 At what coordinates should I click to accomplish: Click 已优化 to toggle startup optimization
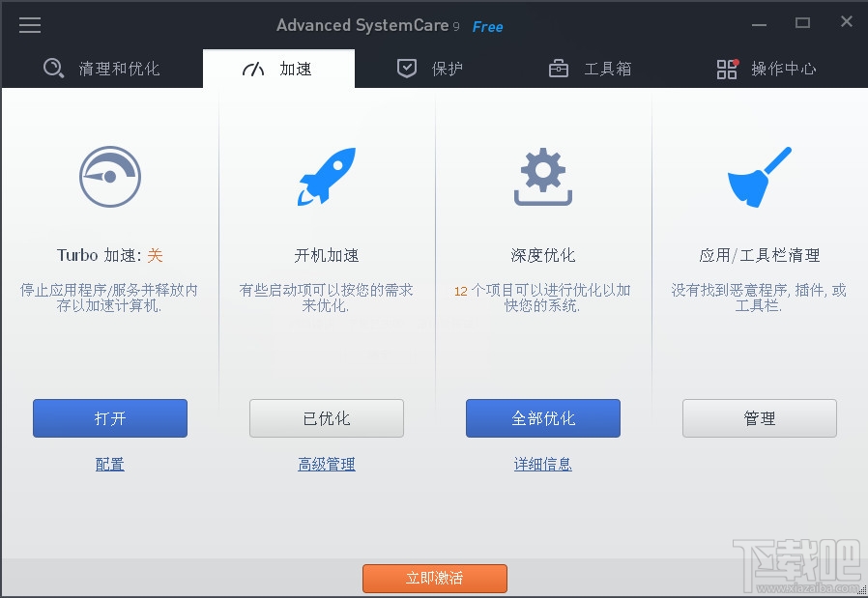click(326, 418)
